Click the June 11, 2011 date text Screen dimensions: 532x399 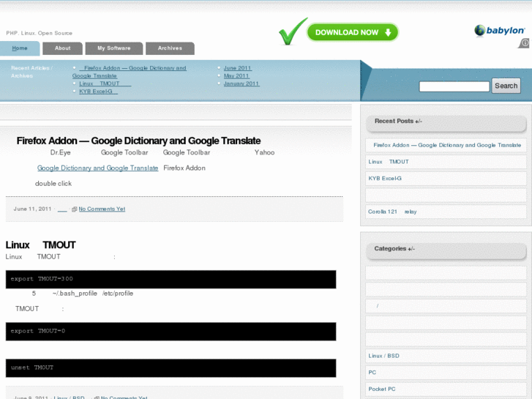[x=32, y=209]
